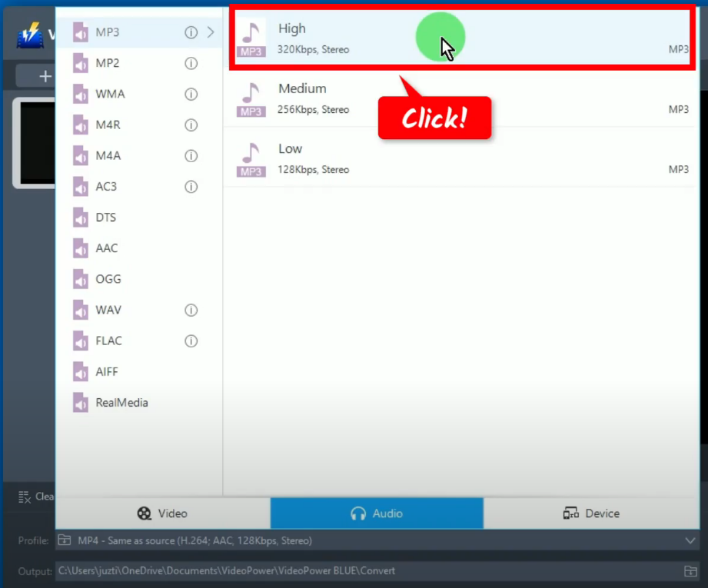Select the M4A audio format icon

(x=80, y=155)
